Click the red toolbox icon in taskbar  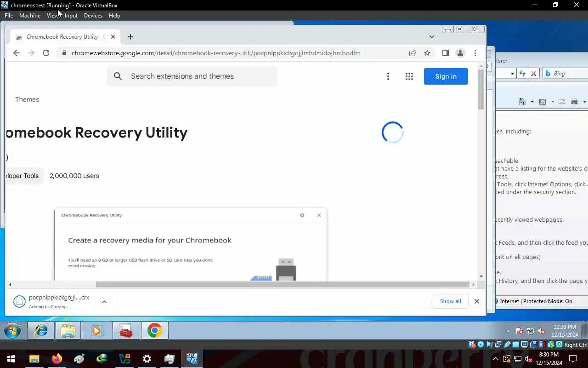click(x=126, y=331)
